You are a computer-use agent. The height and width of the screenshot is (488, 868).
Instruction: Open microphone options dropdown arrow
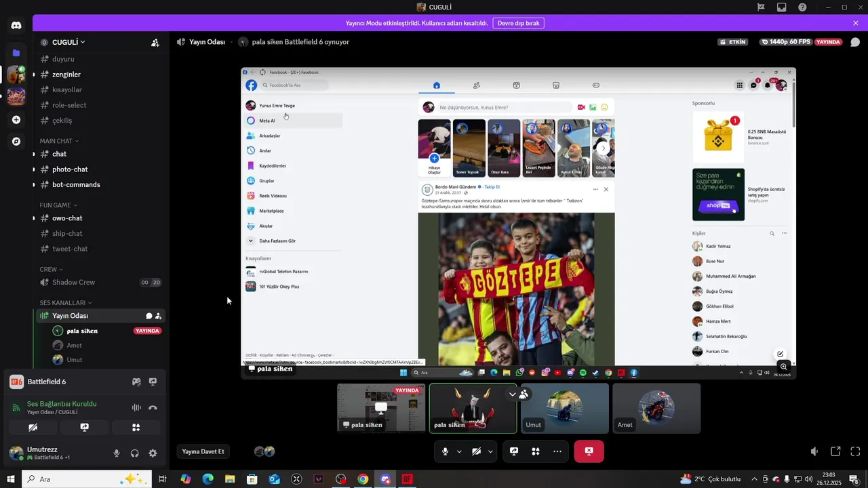coord(459,451)
